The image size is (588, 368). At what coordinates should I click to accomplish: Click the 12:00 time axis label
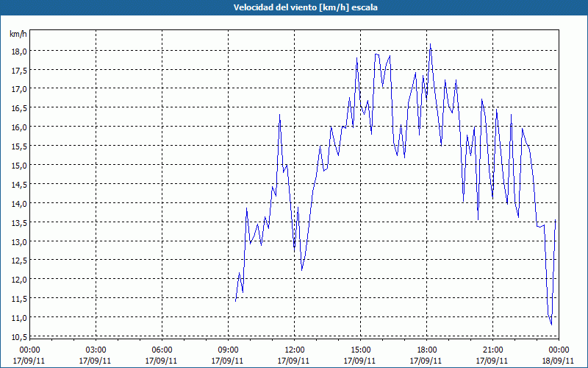(x=295, y=350)
